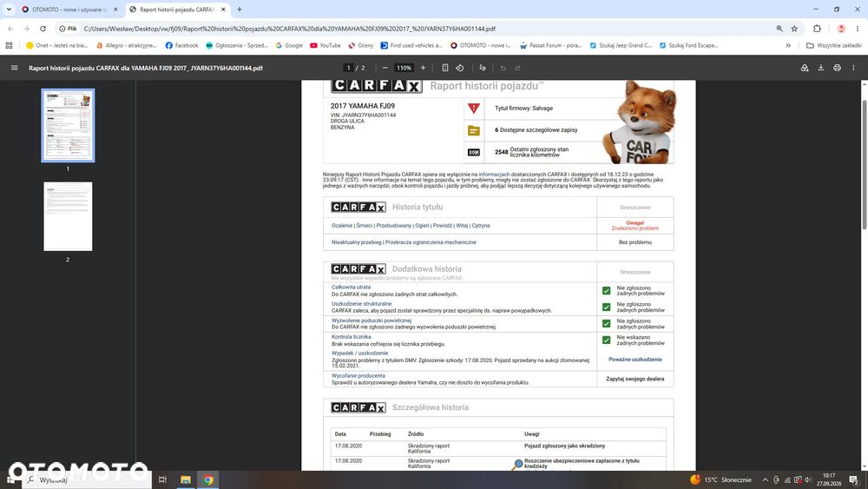
Task: Zoom out the PDF with minus button
Action: coord(385,68)
